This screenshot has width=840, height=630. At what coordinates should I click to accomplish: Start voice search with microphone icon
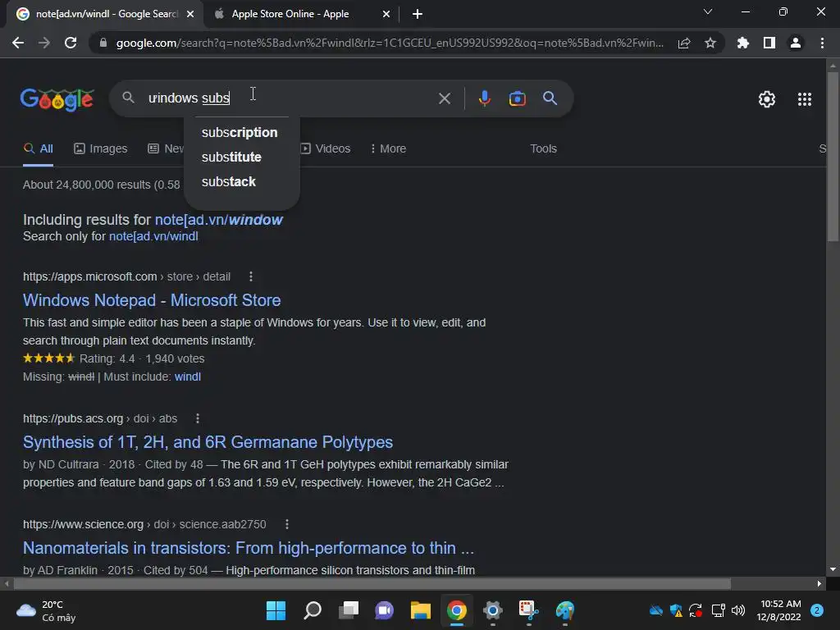pos(484,98)
